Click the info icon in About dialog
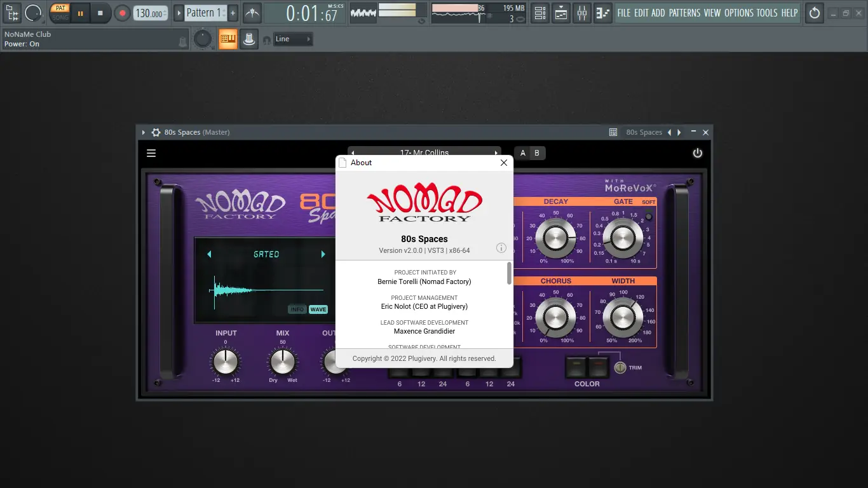Screen dimensions: 868x488 pos(501,248)
